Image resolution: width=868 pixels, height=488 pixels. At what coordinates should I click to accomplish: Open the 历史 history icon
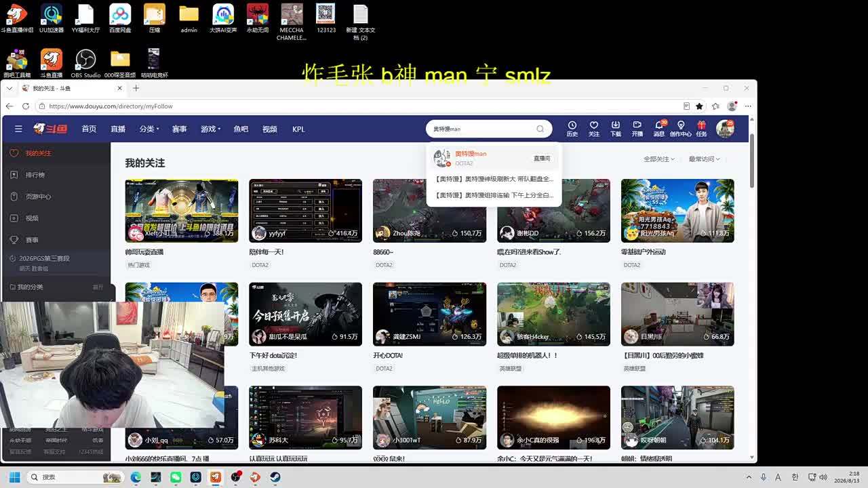(x=572, y=129)
